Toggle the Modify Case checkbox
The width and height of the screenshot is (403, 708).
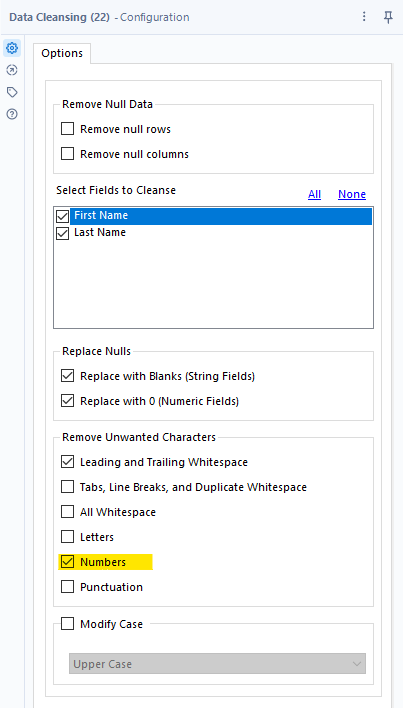(67, 624)
